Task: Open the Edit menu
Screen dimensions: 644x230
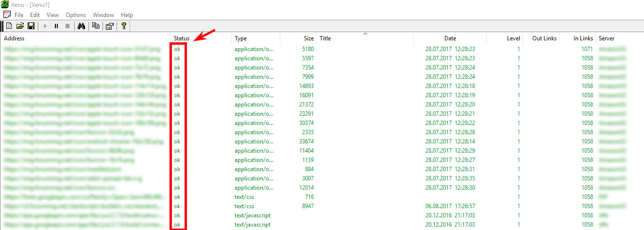Action: click(x=35, y=15)
